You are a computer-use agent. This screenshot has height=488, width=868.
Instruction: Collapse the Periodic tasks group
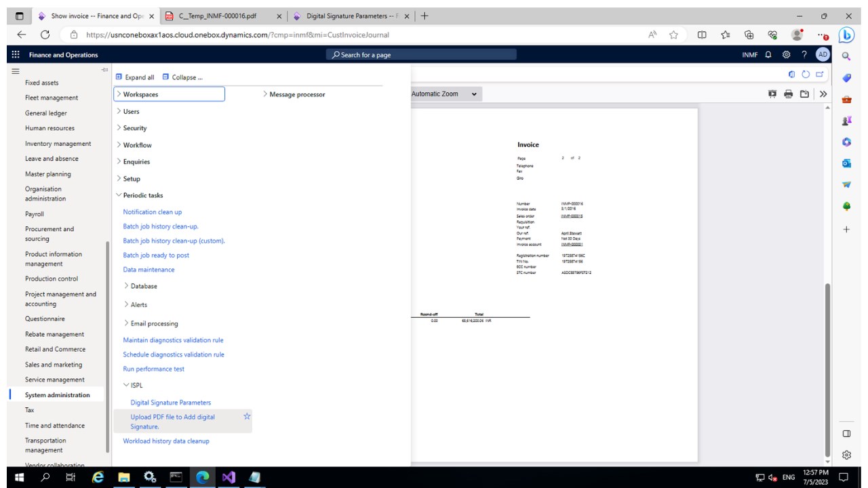click(139, 195)
